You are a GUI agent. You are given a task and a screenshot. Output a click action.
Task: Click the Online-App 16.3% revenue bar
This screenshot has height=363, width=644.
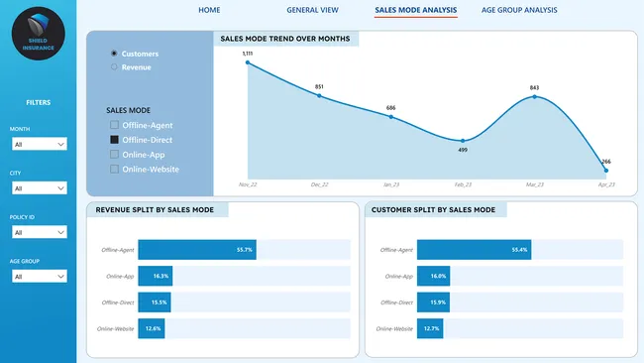156,276
